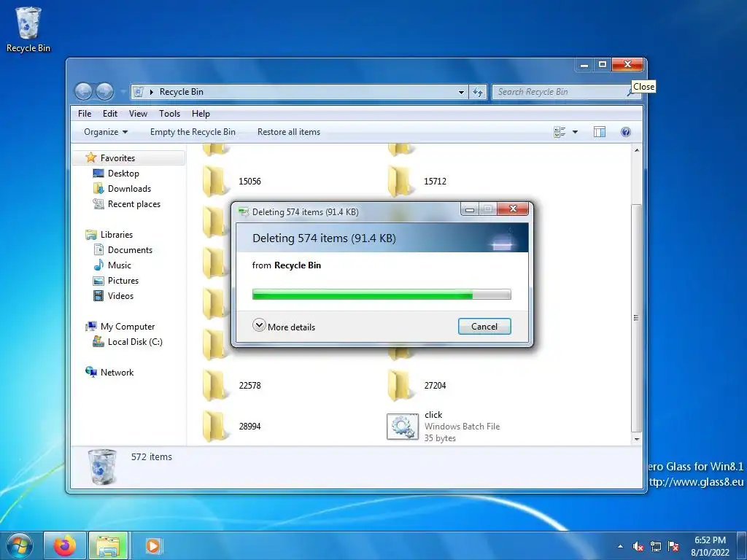Click the taskbar clock 6:52 PM
747x560 pixels.
click(x=710, y=540)
